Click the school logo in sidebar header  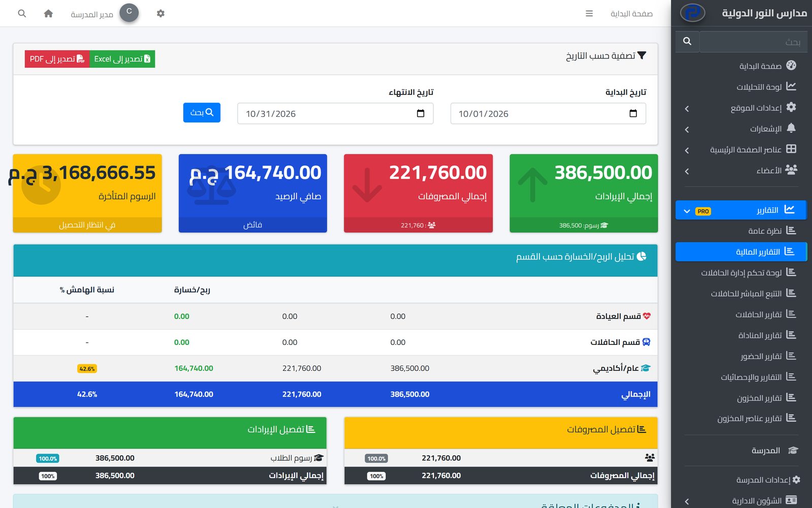(692, 13)
